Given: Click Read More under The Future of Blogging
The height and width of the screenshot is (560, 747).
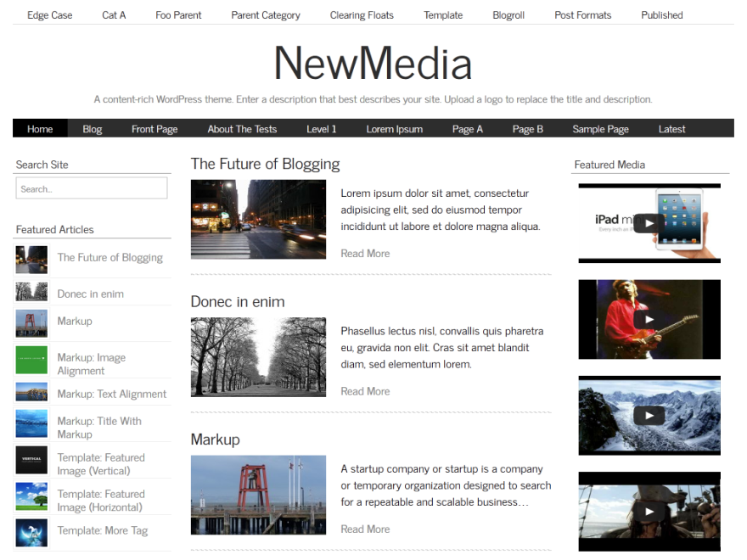Looking at the screenshot, I should 365,253.
